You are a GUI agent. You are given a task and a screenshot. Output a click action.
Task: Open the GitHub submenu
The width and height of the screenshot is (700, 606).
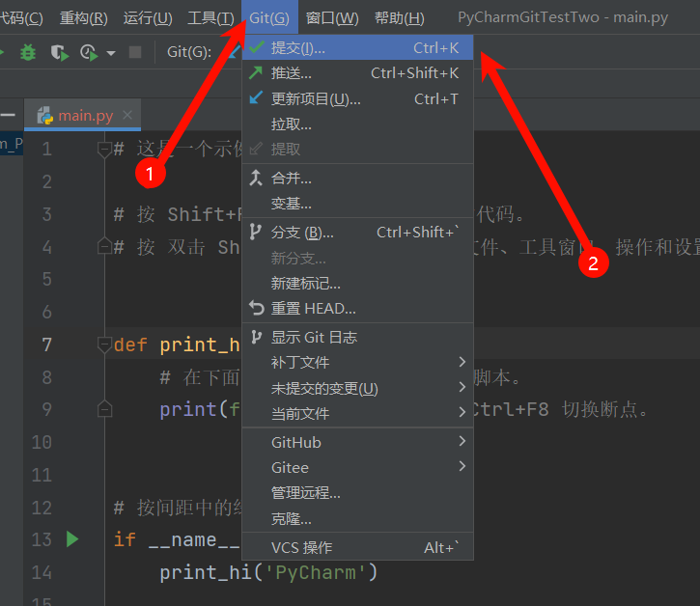tap(357, 443)
